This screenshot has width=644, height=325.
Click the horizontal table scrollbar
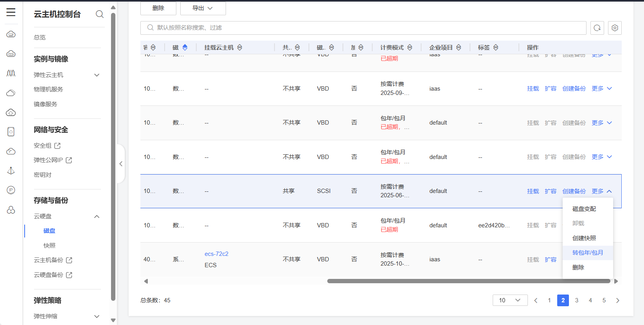468,281
